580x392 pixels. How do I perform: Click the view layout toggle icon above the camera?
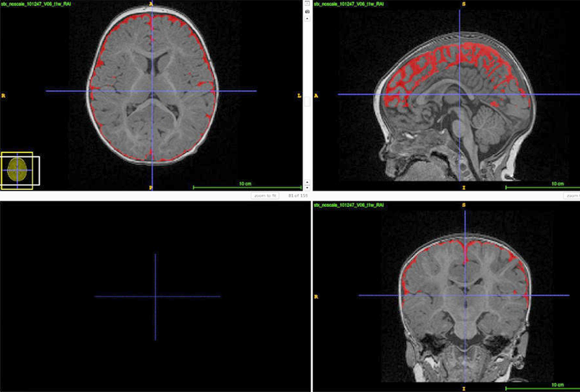[306, 3]
